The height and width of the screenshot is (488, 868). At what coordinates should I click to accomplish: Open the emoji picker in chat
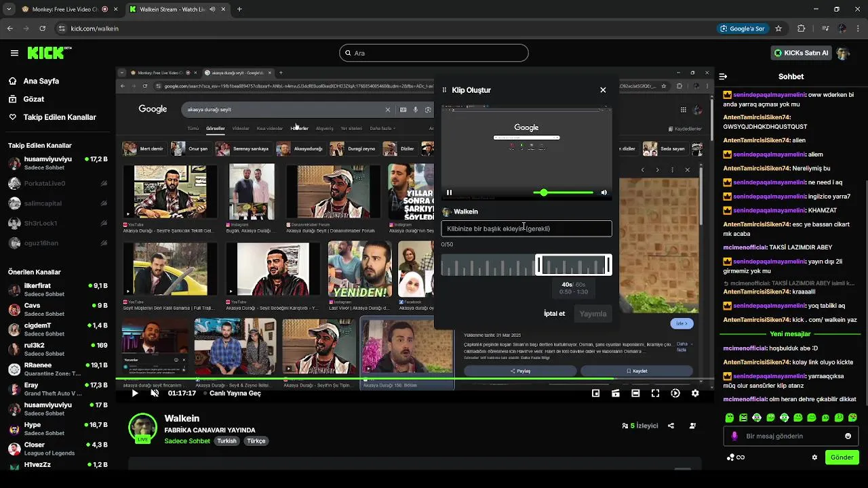click(848, 436)
